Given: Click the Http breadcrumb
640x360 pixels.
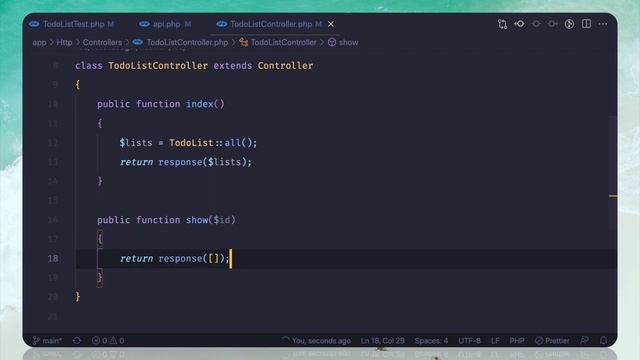Looking at the screenshot, I should (x=64, y=42).
